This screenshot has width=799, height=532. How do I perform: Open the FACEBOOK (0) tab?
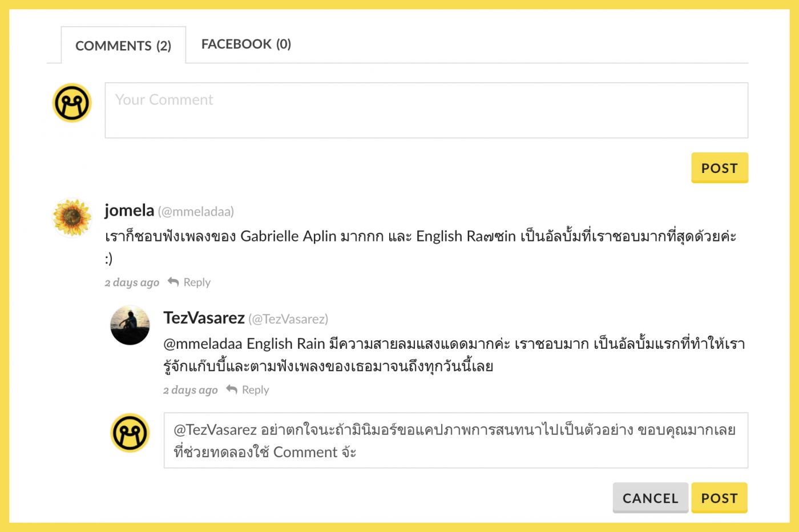(x=246, y=45)
